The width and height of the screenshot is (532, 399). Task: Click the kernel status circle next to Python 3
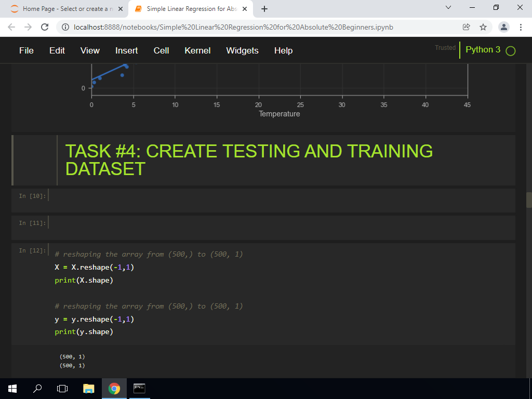pyautogui.click(x=510, y=51)
